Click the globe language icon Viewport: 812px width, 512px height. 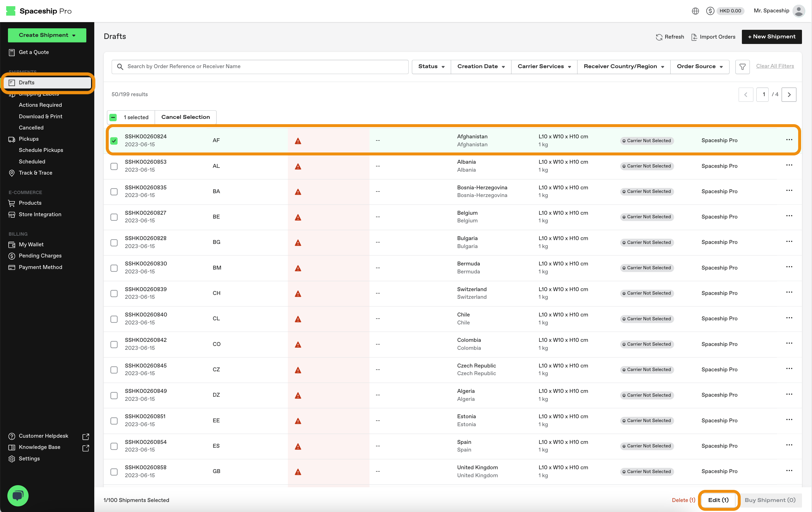(x=695, y=11)
